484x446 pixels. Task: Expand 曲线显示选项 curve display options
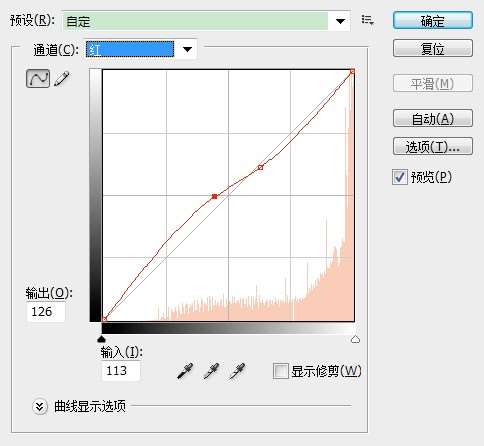click(40, 407)
